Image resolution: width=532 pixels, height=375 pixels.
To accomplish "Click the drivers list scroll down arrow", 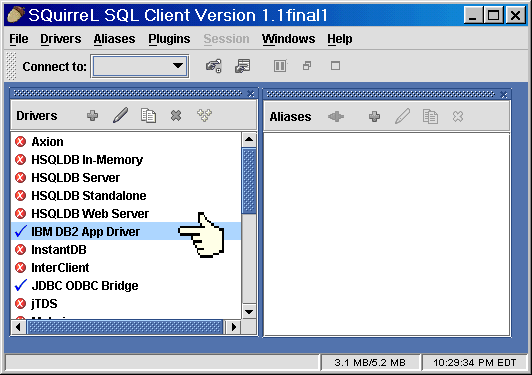I will pyautogui.click(x=249, y=312).
